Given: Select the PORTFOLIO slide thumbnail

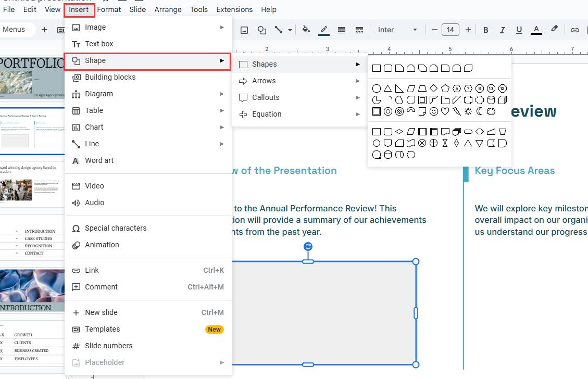Looking at the screenshot, I should point(32,78).
